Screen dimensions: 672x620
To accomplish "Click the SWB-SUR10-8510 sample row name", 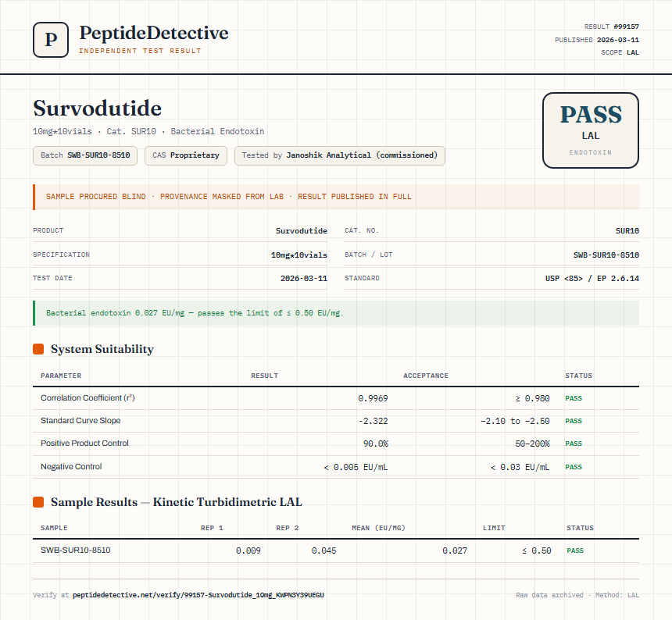I will point(76,551).
